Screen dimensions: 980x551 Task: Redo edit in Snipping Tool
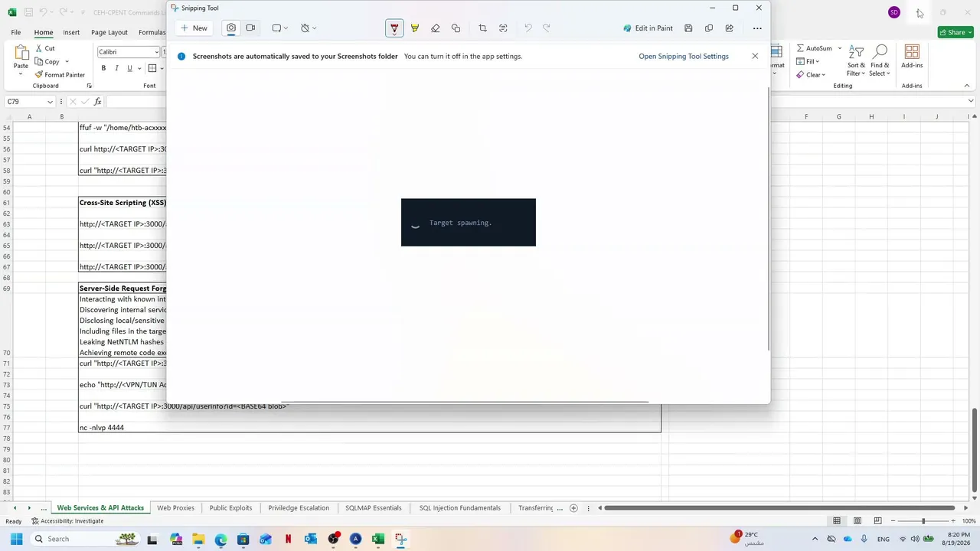pos(547,28)
